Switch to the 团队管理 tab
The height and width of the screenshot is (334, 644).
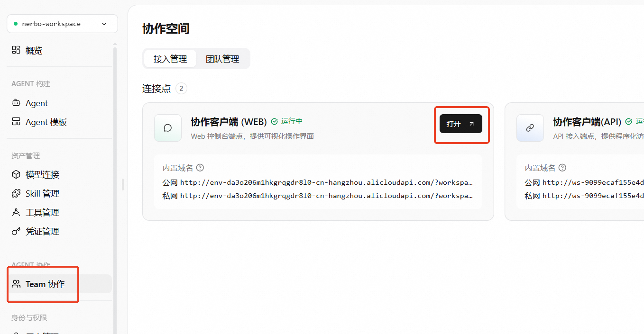tap(222, 59)
